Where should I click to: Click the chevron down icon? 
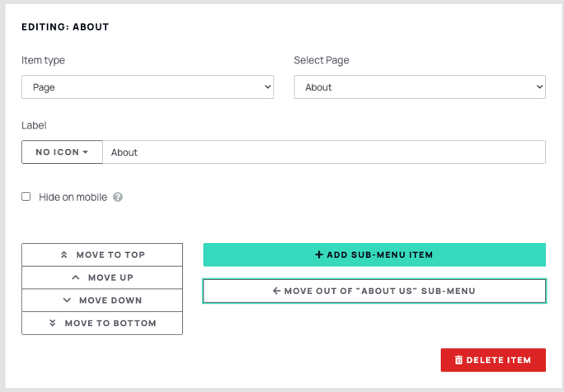(67, 300)
